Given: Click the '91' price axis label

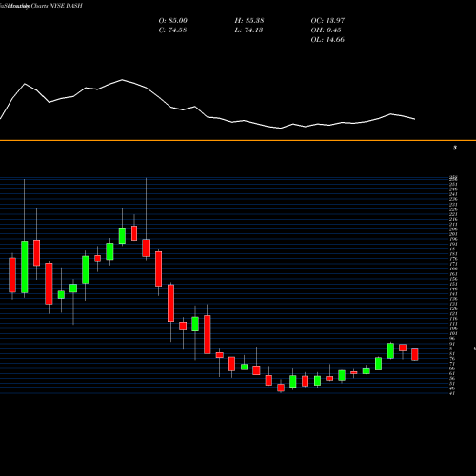Looking at the screenshot, I should click(x=452, y=344).
